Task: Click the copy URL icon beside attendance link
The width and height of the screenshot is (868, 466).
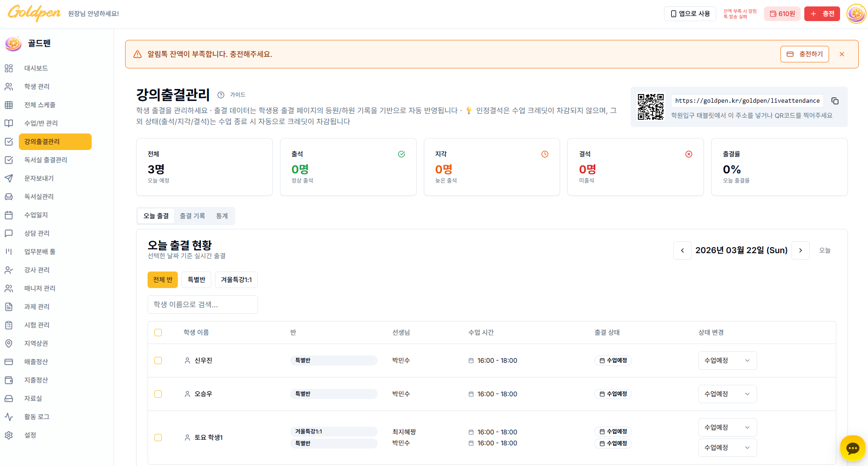Action: coord(835,101)
